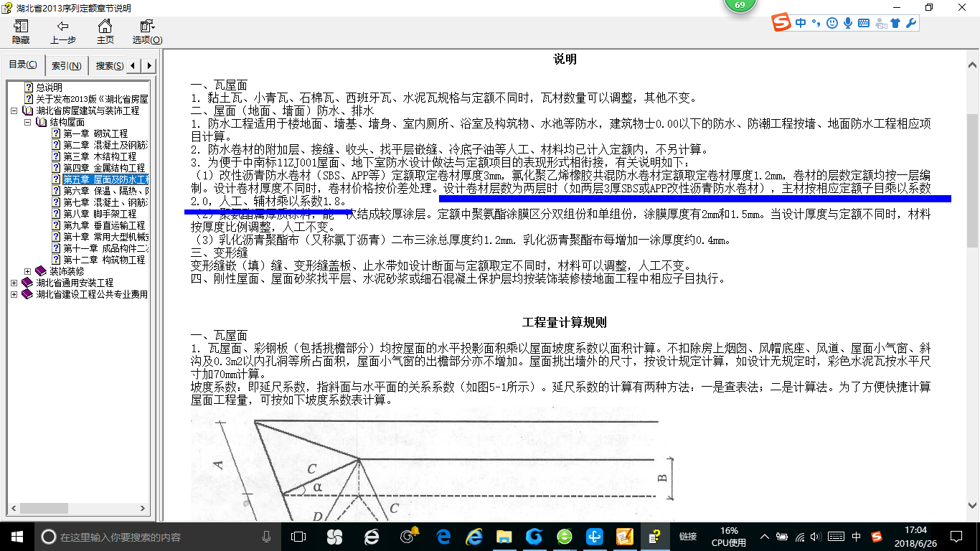Click the help file taskbar icon
980x551 pixels.
coord(654,536)
